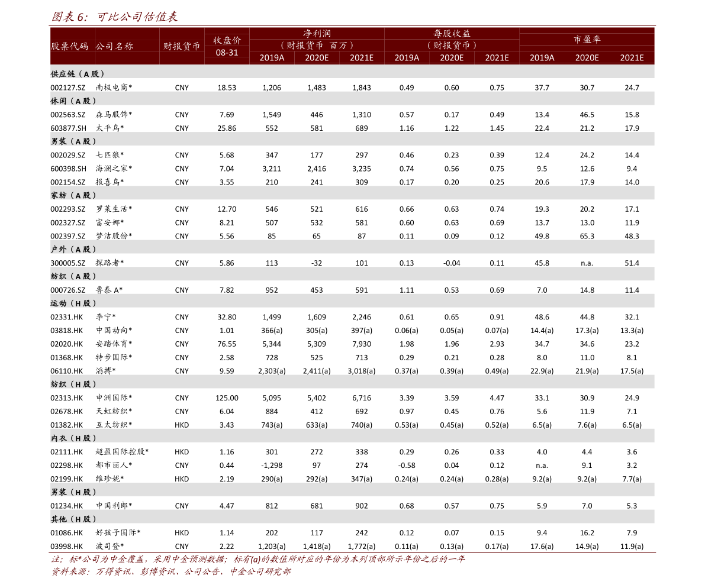705x588 pixels.
Task: Click closing price 76.55
Action: coord(227,344)
